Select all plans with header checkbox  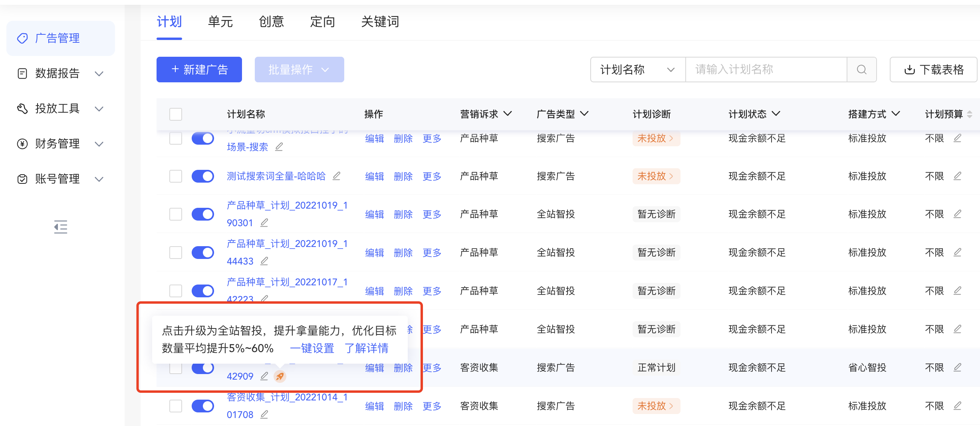[176, 114]
